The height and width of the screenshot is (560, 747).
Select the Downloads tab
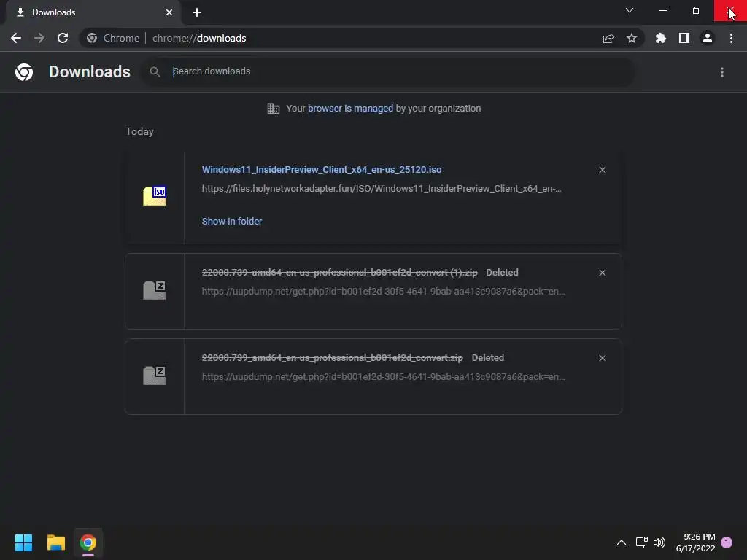pos(93,12)
